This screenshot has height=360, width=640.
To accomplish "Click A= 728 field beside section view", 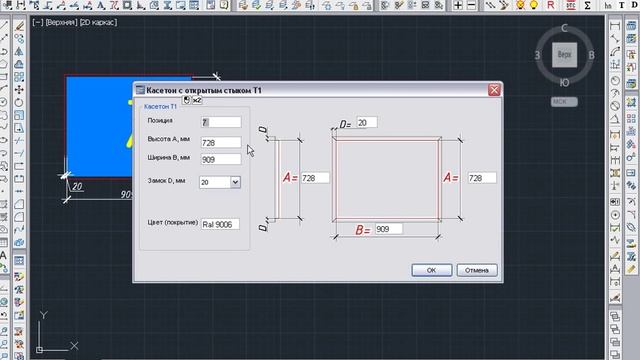I will click(x=315, y=178).
